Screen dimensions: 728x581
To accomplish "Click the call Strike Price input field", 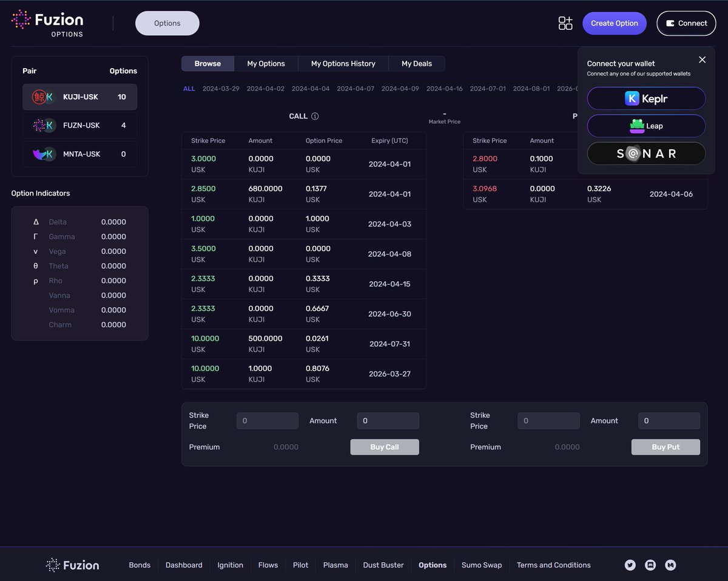I will (268, 421).
